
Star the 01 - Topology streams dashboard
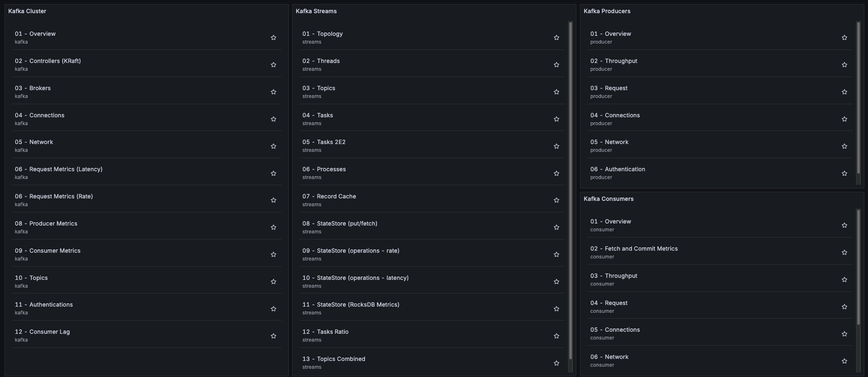pos(557,38)
